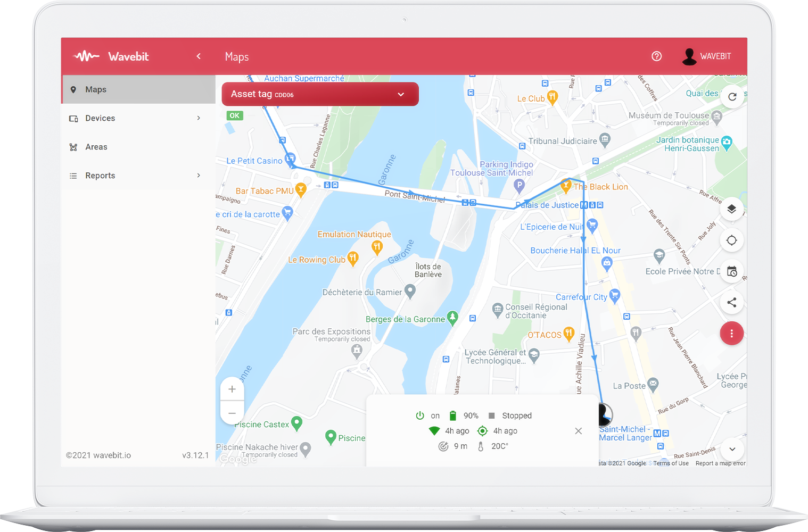
Task: Click the green OK status badge
Action: click(x=235, y=115)
